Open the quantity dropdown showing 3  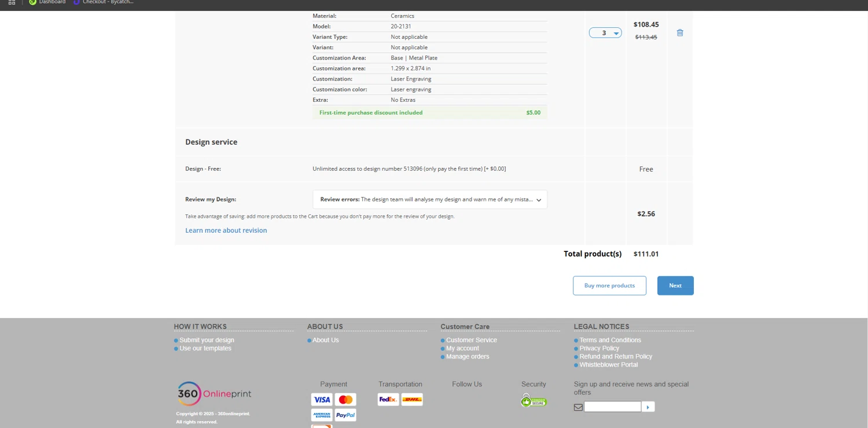click(x=605, y=33)
